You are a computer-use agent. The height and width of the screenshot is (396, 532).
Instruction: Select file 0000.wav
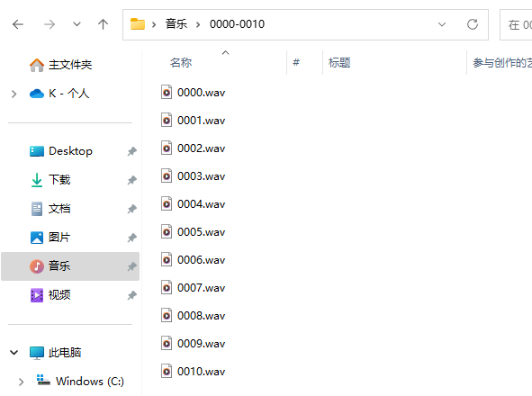202,93
